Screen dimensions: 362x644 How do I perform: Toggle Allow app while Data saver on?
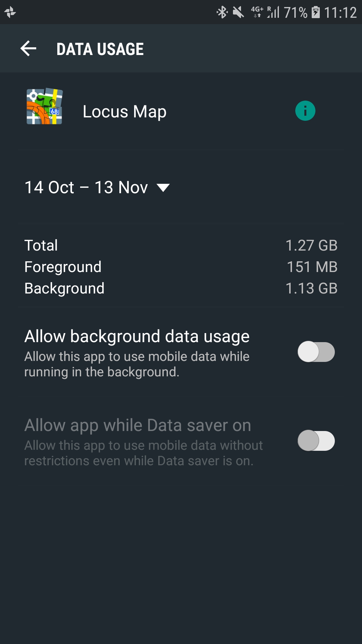click(x=316, y=441)
